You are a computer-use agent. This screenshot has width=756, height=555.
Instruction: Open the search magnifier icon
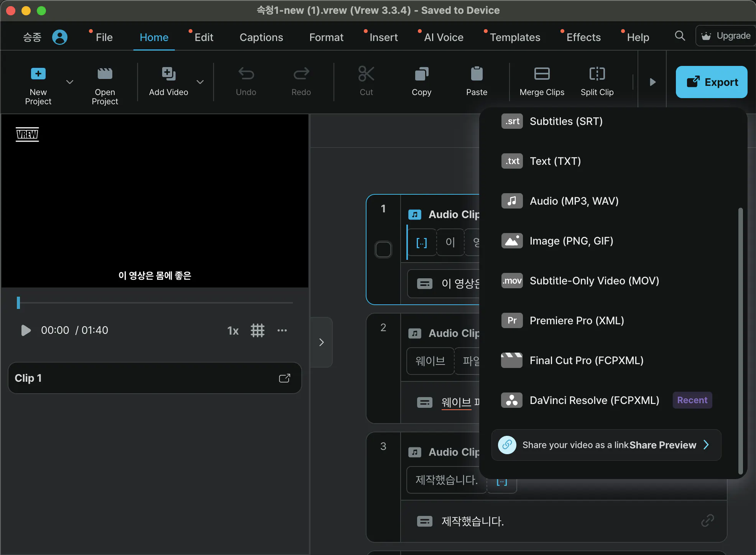[680, 36]
